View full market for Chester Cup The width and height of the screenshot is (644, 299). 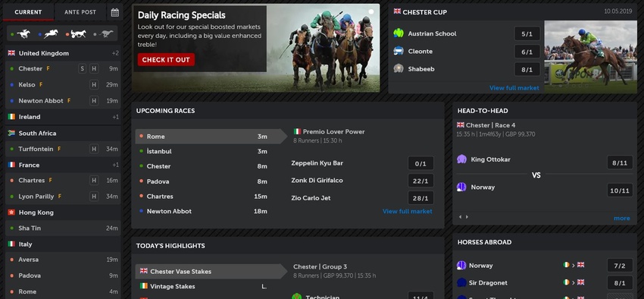click(x=514, y=87)
